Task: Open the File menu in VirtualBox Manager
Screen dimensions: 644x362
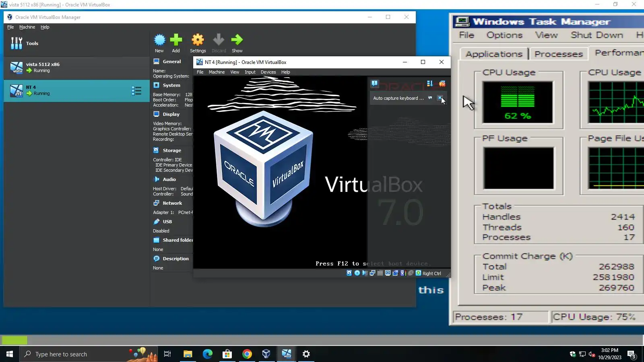Action: [x=10, y=27]
